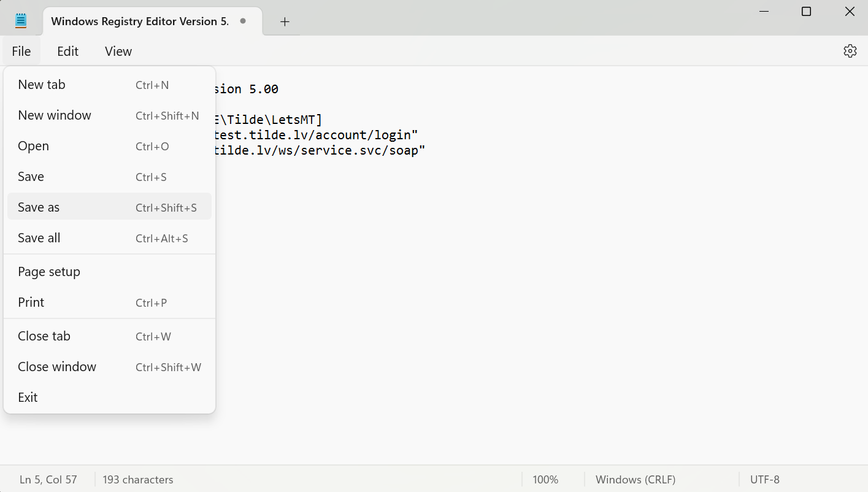Click the unsaved-changes dot on the tab
The height and width of the screenshot is (492, 868).
click(243, 21)
